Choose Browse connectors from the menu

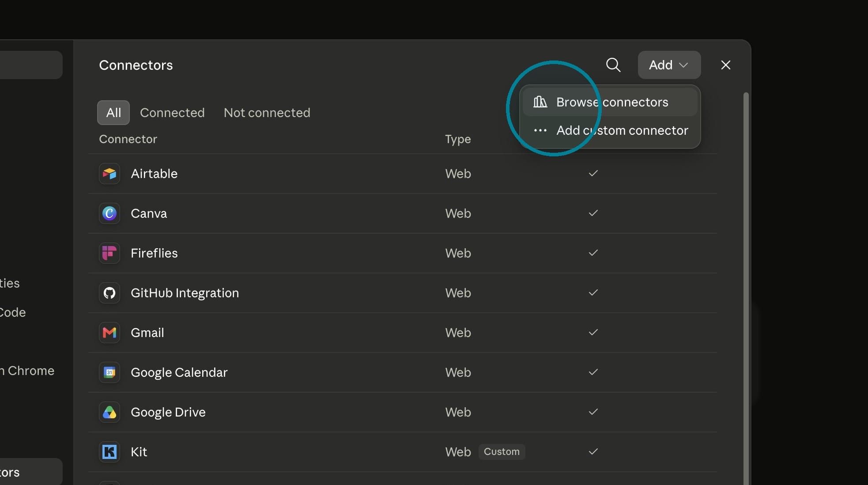[x=610, y=102]
